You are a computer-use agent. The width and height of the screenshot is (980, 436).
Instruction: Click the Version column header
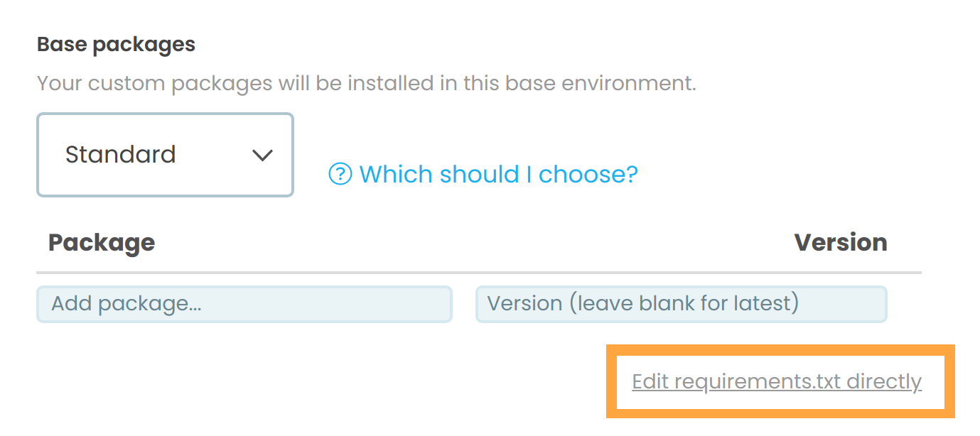[840, 243]
